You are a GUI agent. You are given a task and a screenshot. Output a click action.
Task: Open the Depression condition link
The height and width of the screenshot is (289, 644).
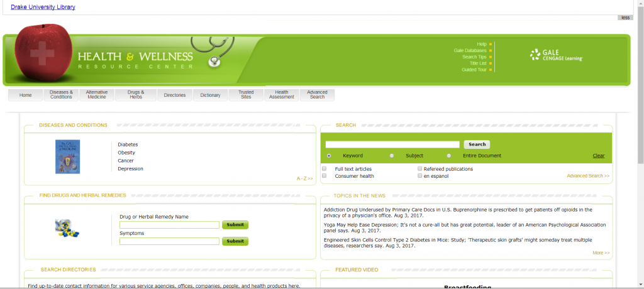(x=130, y=169)
